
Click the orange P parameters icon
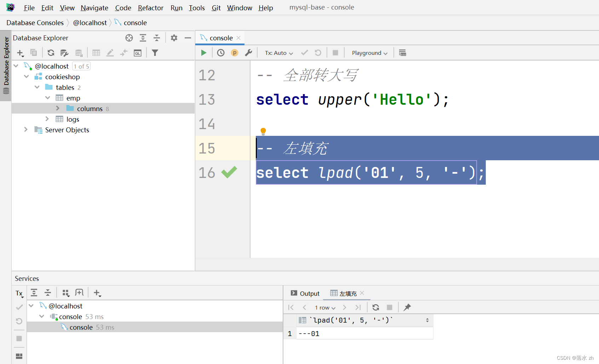click(x=234, y=53)
